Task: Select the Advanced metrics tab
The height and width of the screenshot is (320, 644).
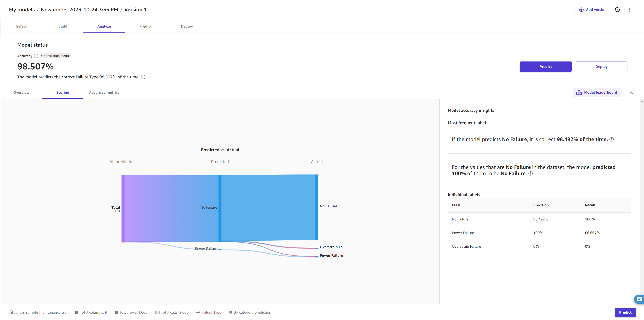Action: tap(104, 92)
